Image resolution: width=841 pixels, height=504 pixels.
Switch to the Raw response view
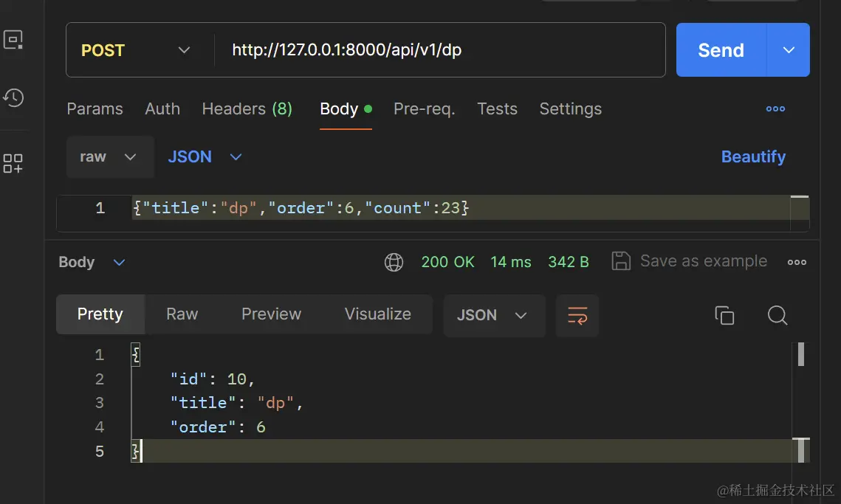click(x=182, y=314)
